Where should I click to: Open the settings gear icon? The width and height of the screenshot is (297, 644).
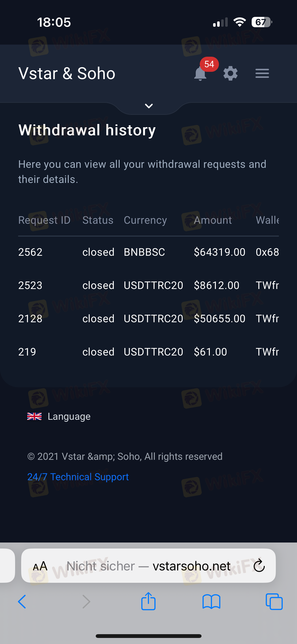pos(230,74)
